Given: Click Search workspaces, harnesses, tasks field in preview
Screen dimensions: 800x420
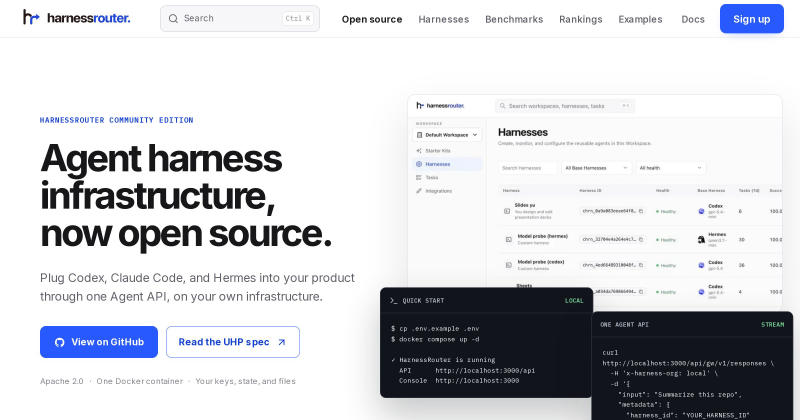Looking at the screenshot, I should 565,106.
